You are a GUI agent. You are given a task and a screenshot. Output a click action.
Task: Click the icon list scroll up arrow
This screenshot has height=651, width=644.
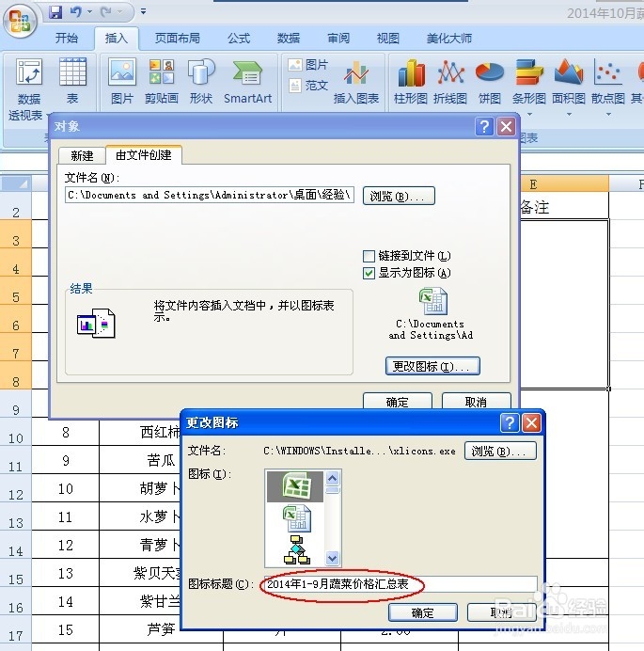333,478
